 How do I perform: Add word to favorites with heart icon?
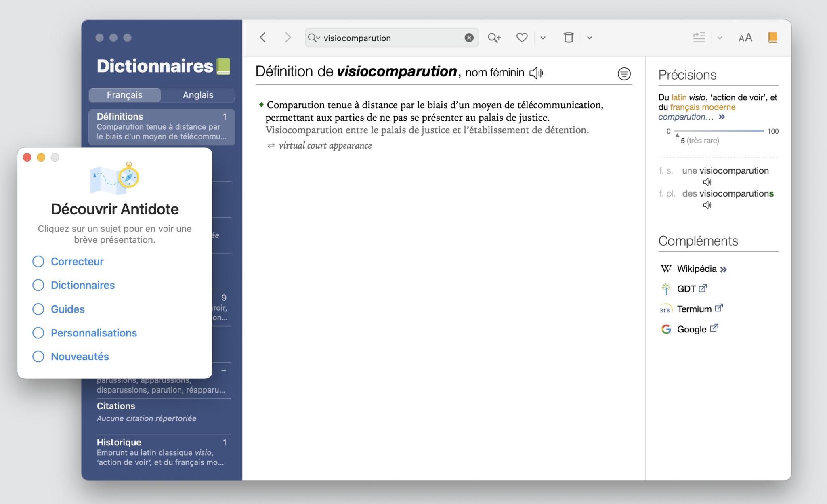[522, 38]
